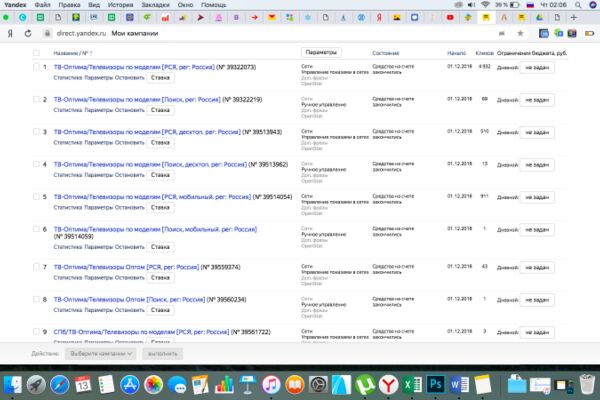Check the box for campaign 4
This screenshot has width=600, height=400.
pos(36,164)
